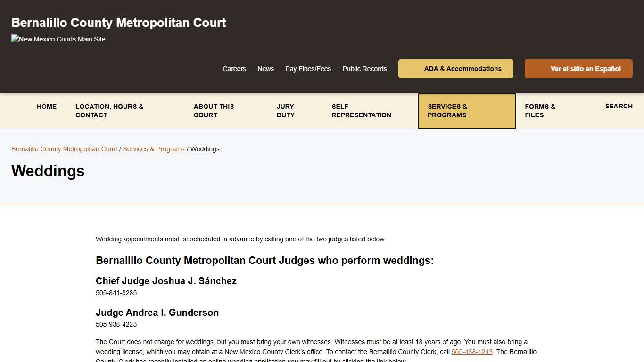
Task: Click the Bernalillo County Metropolitan Court site title
Action: [x=118, y=22]
